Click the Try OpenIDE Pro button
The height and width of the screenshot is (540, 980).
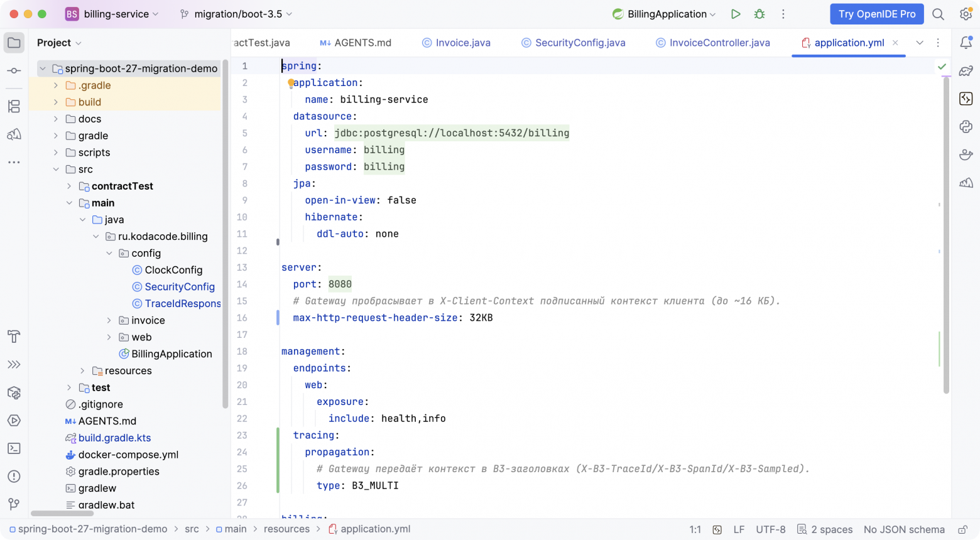877,14
